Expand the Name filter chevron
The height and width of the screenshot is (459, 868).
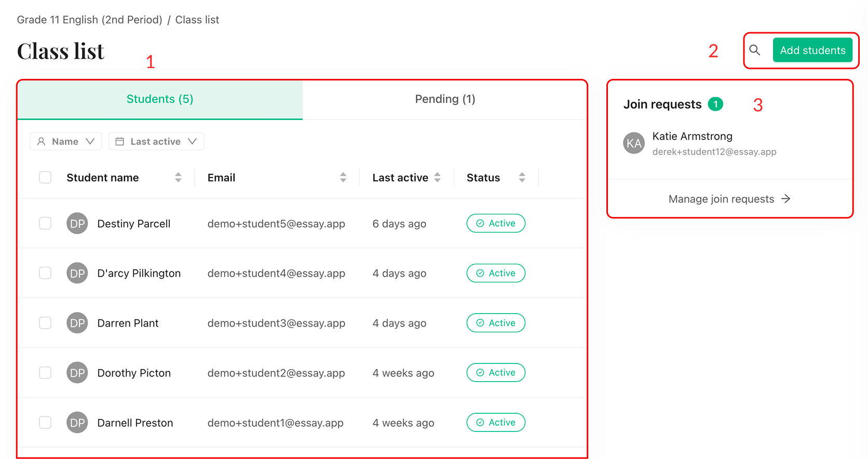pyautogui.click(x=90, y=141)
